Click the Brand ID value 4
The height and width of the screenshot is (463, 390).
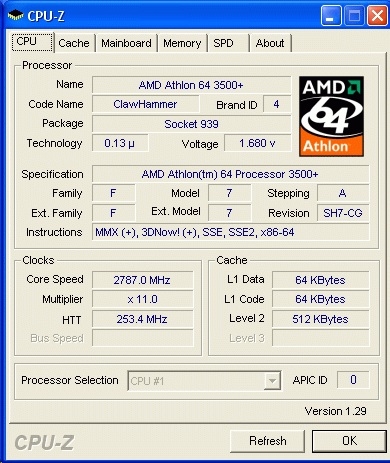pyautogui.click(x=277, y=104)
